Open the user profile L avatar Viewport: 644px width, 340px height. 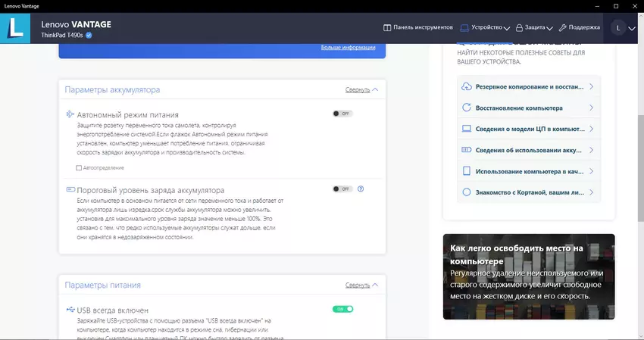618,28
